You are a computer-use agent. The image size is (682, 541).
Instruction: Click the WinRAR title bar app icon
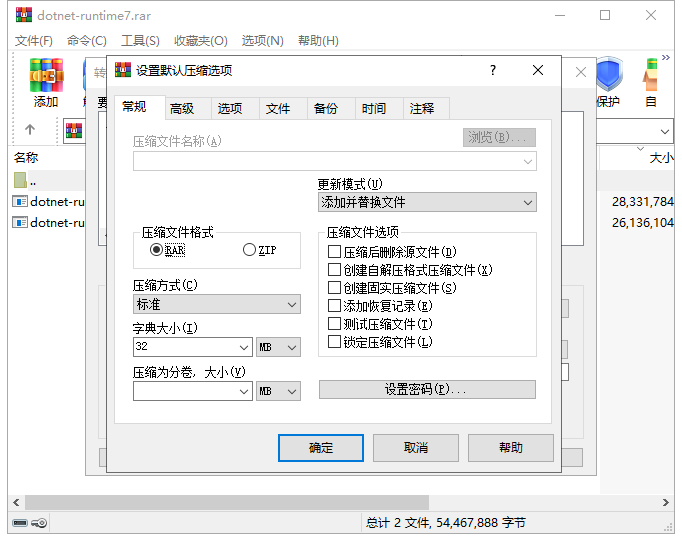(x=24, y=15)
